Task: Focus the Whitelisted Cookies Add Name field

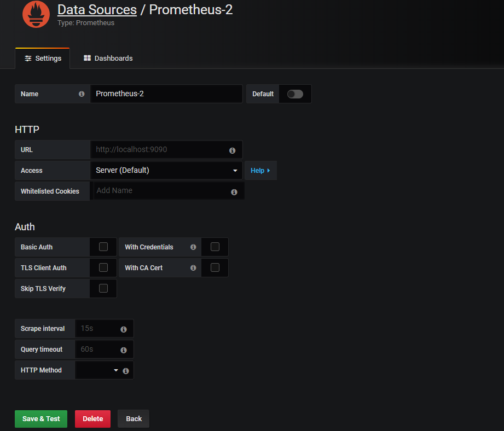Action: pos(169,191)
